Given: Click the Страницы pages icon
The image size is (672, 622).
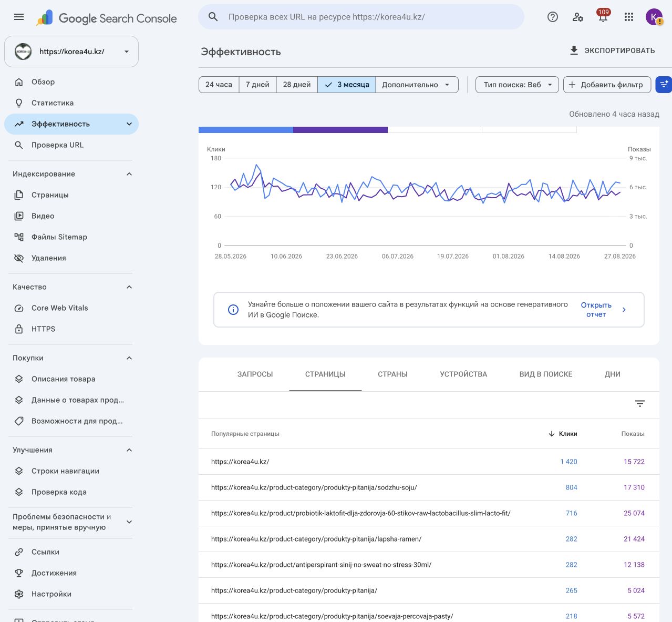Looking at the screenshot, I should 19,195.
